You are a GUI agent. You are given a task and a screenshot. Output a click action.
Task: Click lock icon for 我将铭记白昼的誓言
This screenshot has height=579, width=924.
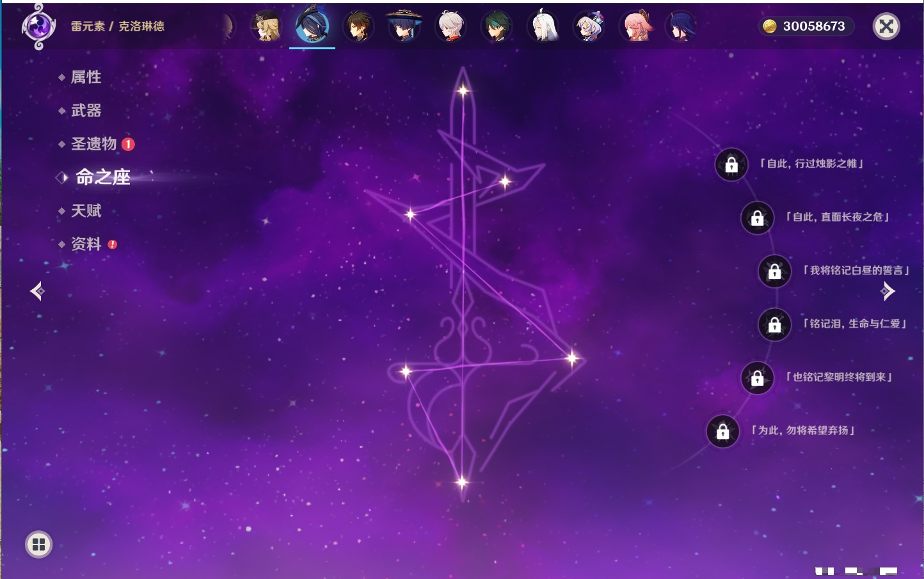774,271
